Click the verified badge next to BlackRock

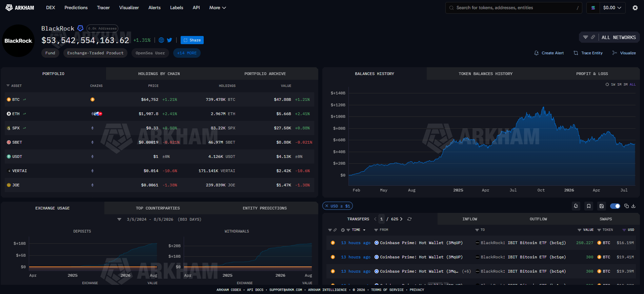[x=80, y=28]
